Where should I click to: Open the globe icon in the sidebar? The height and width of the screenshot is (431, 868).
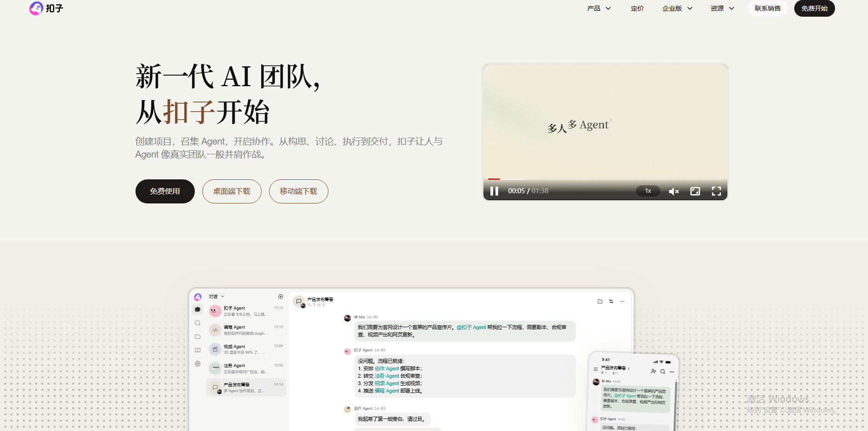[x=198, y=364]
